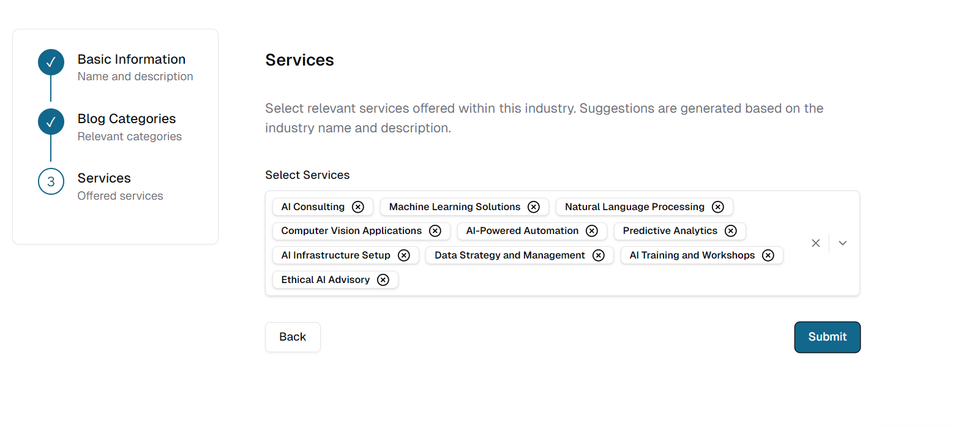Remove Computer Vision Applications tag
The image size is (980, 427).
pyautogui.click(x=435, y=231)
